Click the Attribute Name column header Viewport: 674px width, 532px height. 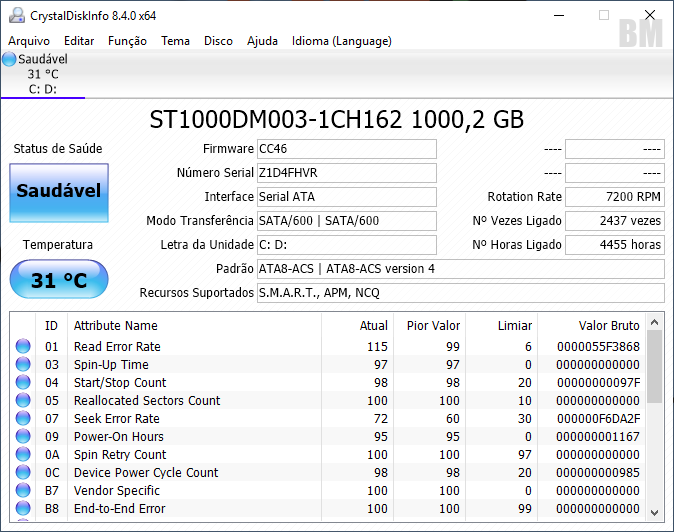click(x=194, y=326)
